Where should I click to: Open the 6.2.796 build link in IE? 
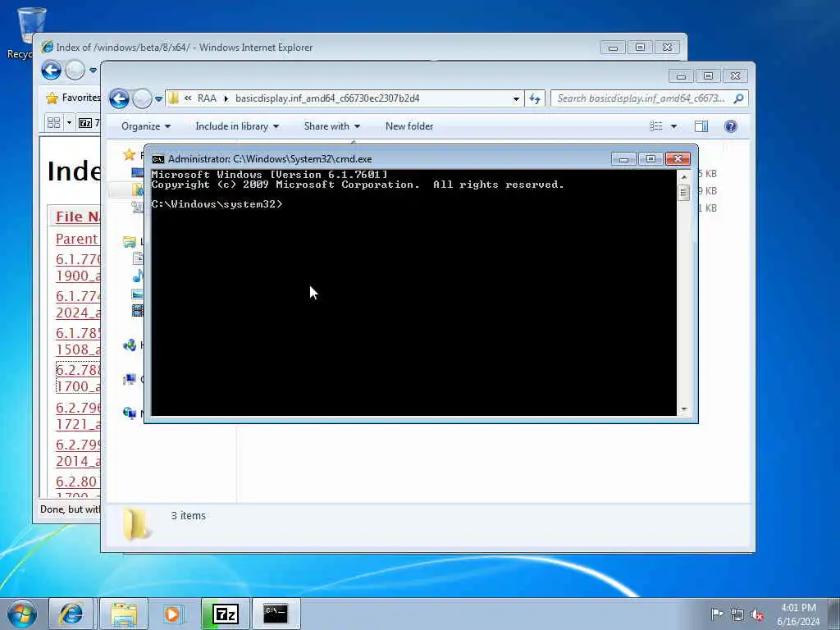[78, 416]
